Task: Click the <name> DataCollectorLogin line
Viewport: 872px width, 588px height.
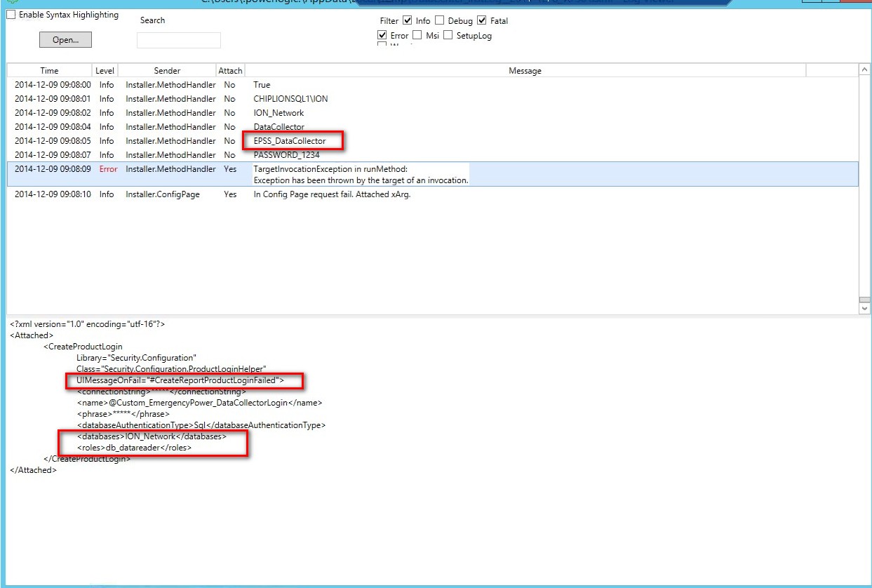Action: point(199,403)
